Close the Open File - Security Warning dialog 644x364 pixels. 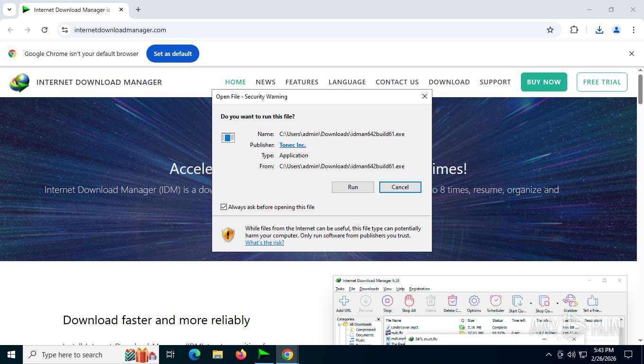pos(425,96)
